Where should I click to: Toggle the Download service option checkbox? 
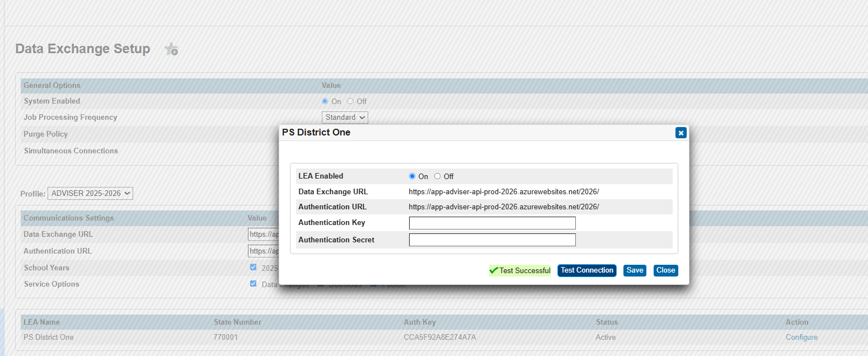tap(321, 284)
